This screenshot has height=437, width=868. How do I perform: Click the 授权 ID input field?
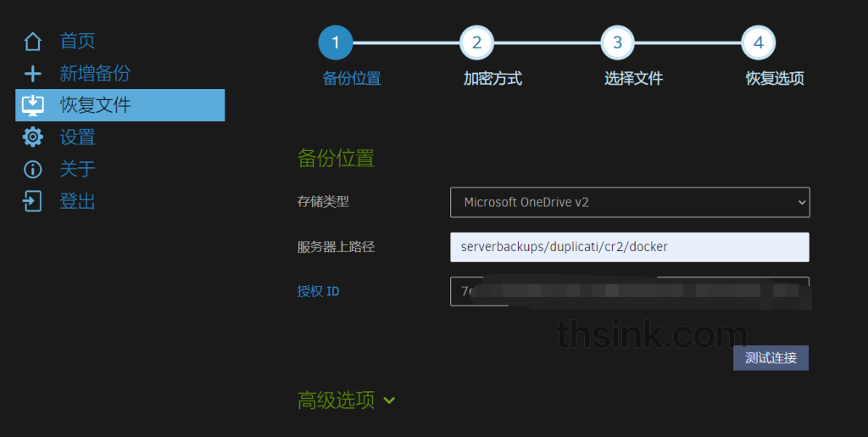coord(630,291)
